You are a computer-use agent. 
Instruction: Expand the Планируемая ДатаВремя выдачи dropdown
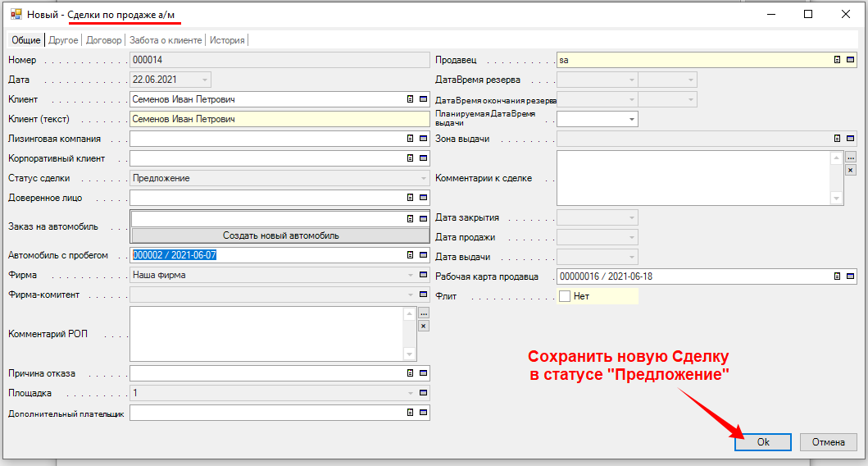pyautogui.click(x=631, y=119)
